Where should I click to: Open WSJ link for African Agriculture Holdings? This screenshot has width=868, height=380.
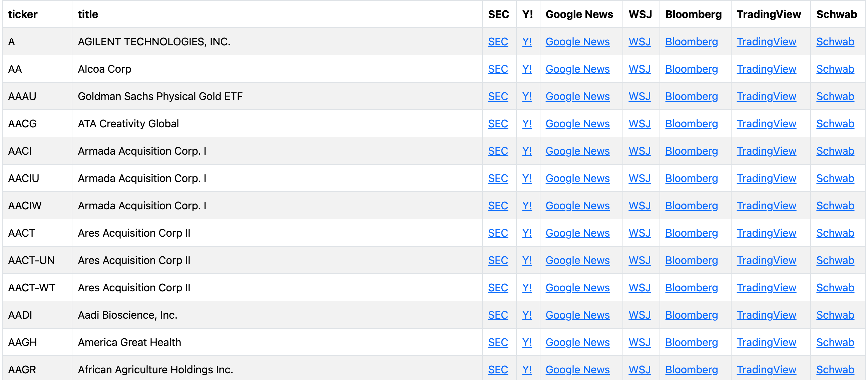[639, 369]
